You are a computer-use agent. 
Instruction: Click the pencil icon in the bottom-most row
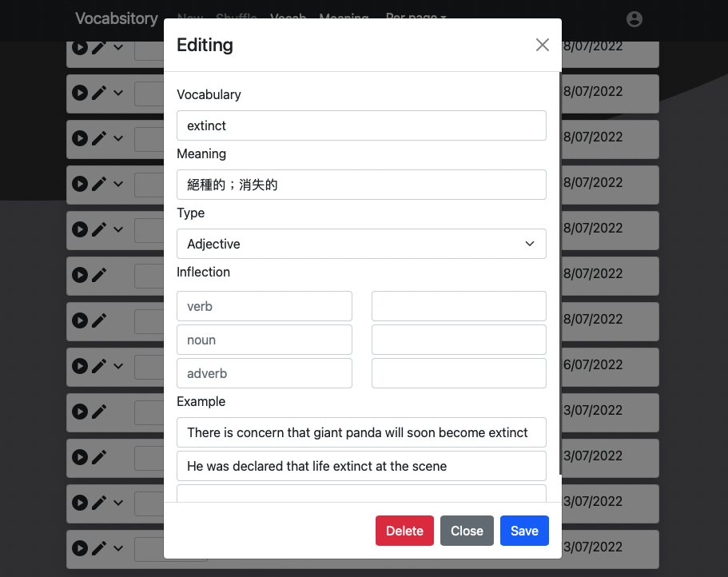coord(99,548)
